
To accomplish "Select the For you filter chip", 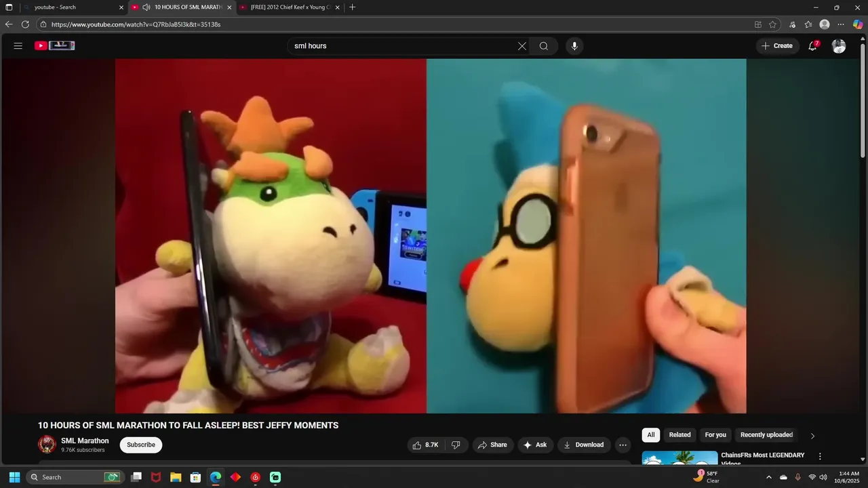I will [715, 435].
